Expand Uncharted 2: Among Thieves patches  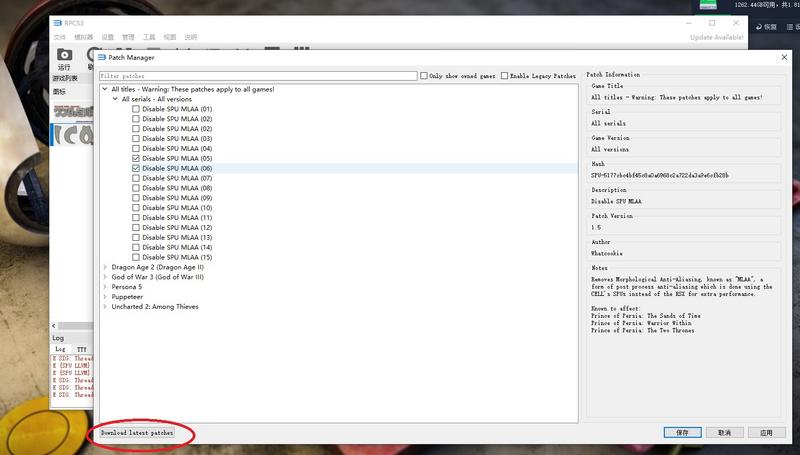tap(105, 307)
